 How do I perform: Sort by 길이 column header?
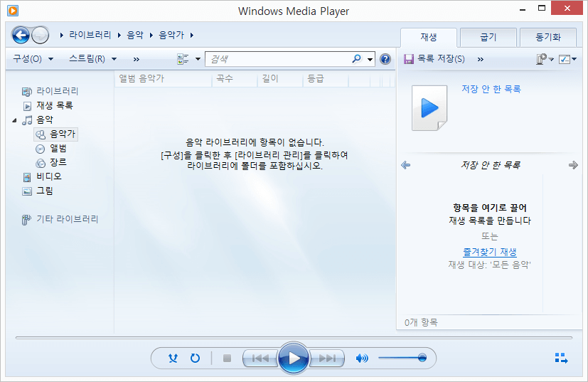(280, 79)
